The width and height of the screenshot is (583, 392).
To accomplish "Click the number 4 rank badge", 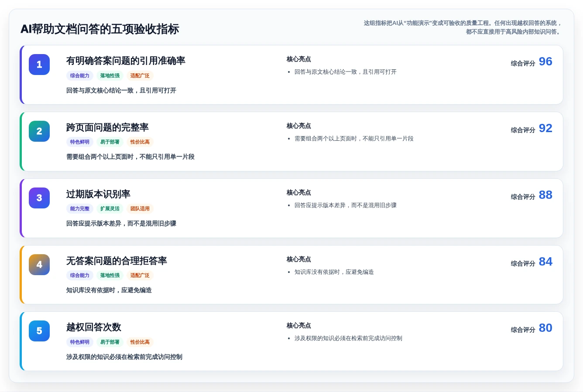I will 39,265.
